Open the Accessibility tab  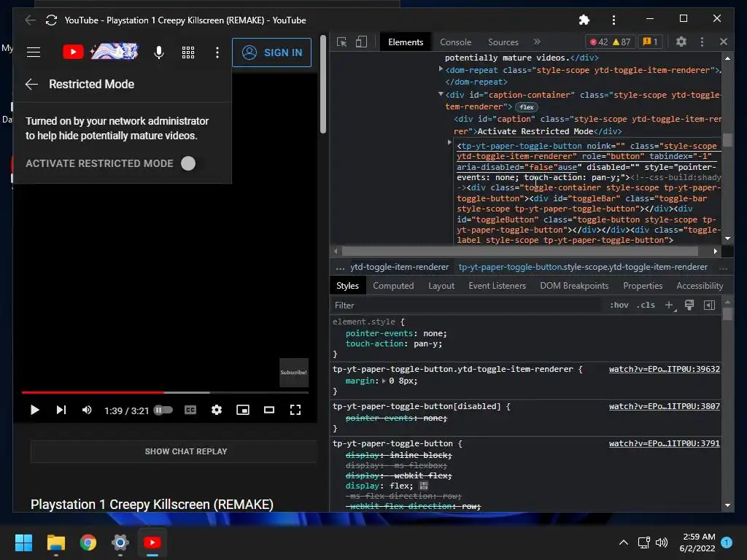click(700, 286)
